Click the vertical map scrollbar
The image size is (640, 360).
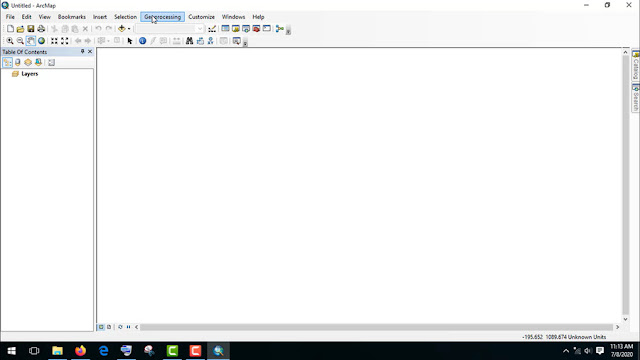(x=625, y=185)
